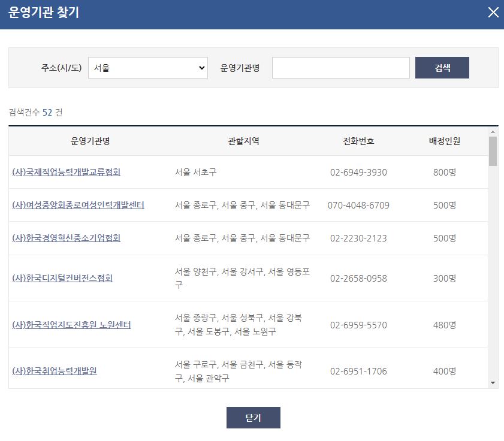Click the 400명 allocation cell
The width and height of the screenshot is (504, 441).
click(445, 371)
